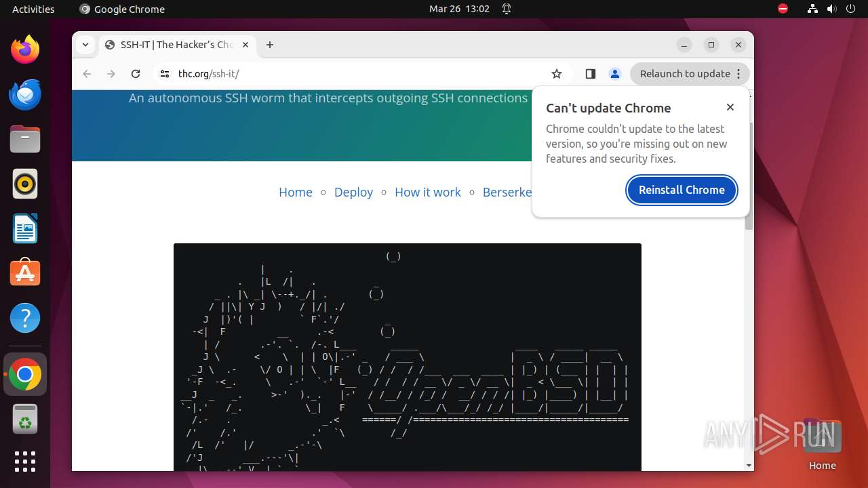
Task: View site information icon in address bar
Action: coord(164,74)
